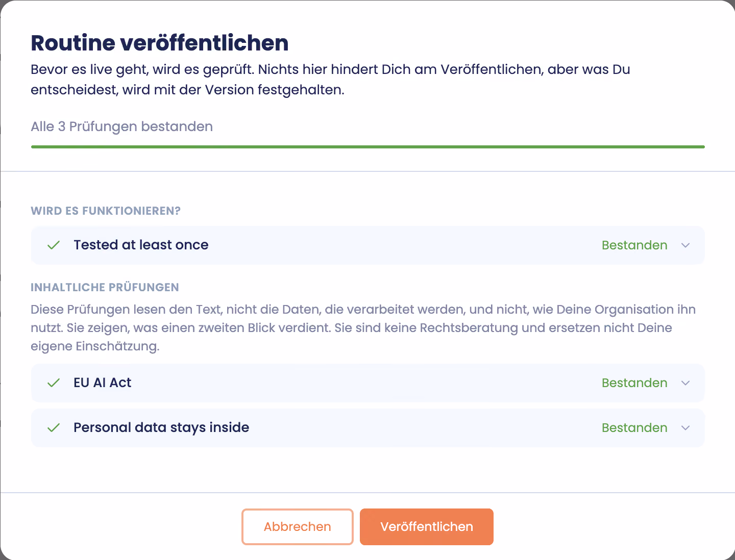This screenshot has width=735, height=560.
Task: Click the checkmark icon beside Personal data stays inside
Action: 54,428
